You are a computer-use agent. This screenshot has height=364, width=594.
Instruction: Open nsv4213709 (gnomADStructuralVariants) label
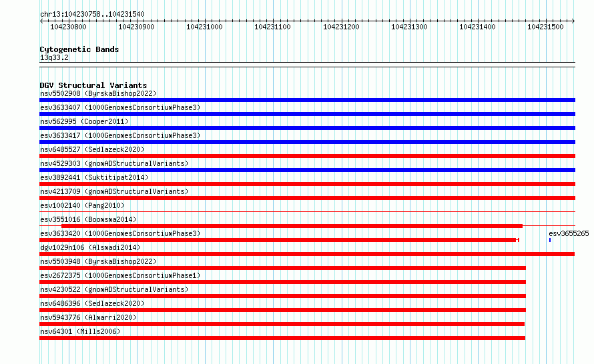[114, 191]
